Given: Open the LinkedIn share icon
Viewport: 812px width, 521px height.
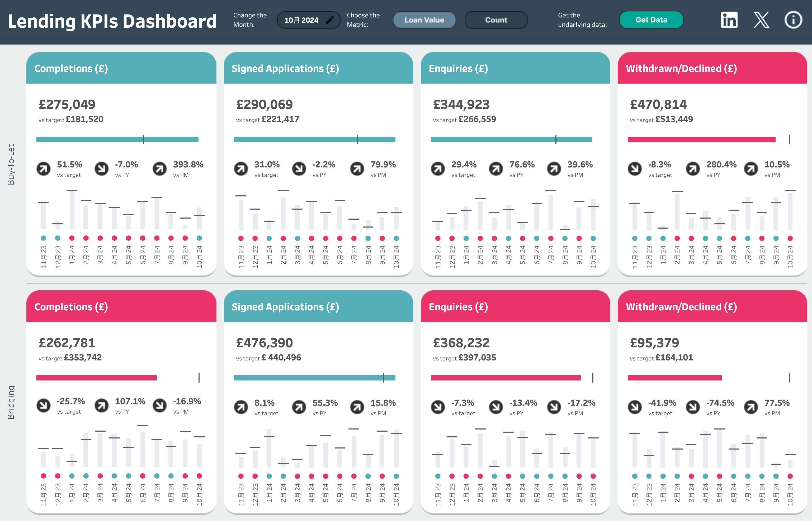Looking at the screenshot, I should (729, 20).
